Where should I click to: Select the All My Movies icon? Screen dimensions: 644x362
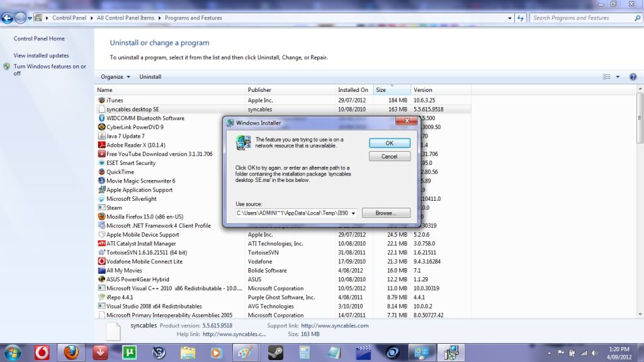click(101, 270)
